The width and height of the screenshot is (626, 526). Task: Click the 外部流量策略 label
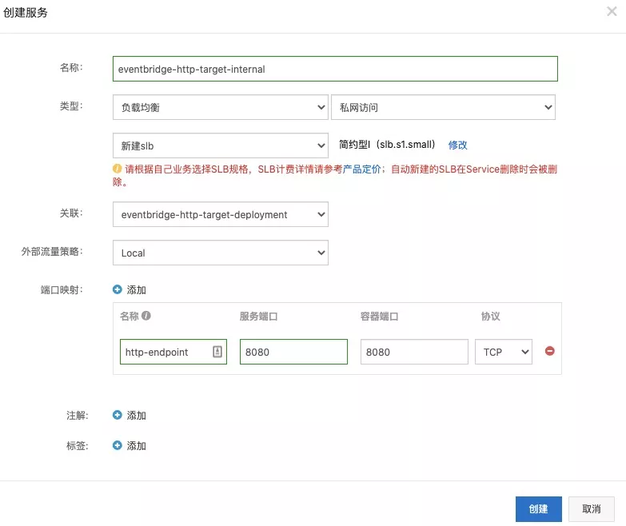click(52, 252)
